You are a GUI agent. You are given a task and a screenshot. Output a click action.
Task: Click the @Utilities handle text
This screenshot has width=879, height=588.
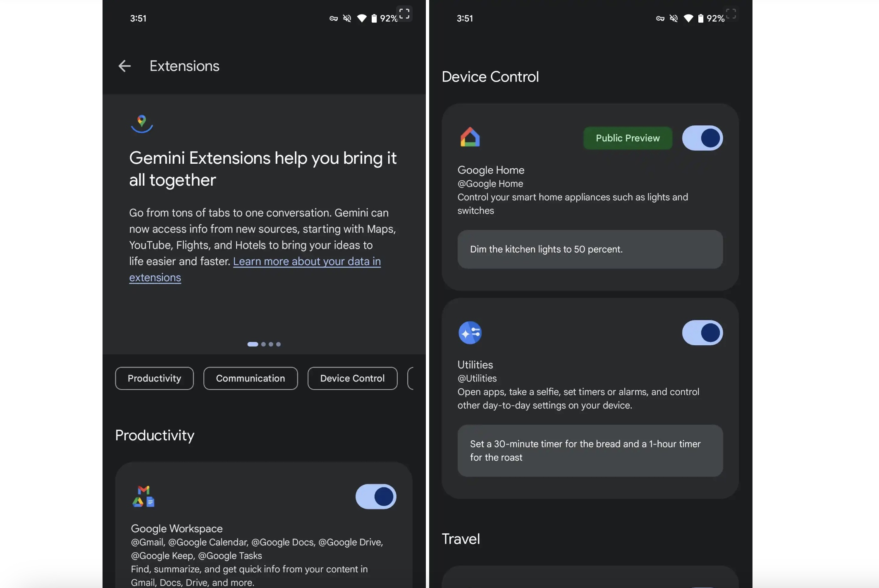[477, 378]
